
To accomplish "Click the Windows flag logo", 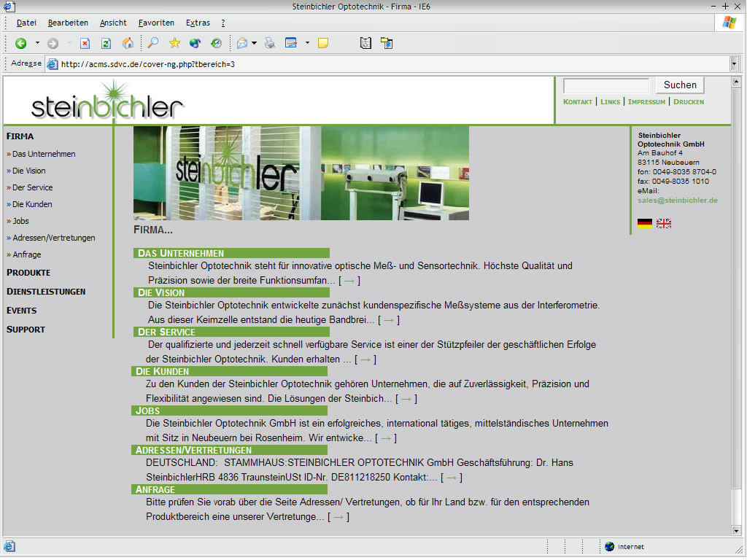I will coord(729,23).
